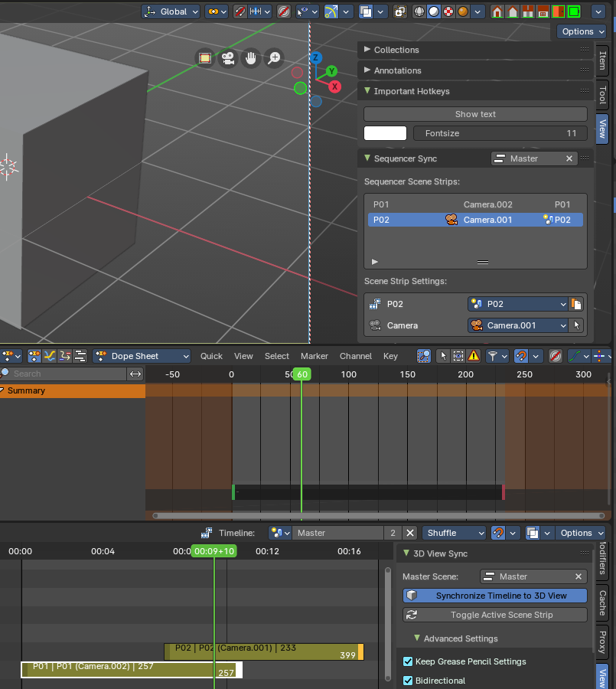Expand the Collections panel

pyautogui.click(x=475, y=50)
